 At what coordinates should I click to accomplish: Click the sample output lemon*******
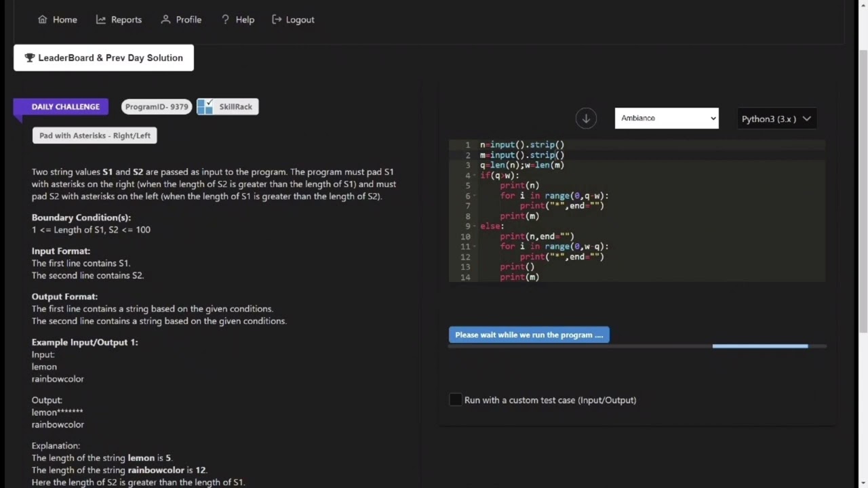click(x=57, y=412)
